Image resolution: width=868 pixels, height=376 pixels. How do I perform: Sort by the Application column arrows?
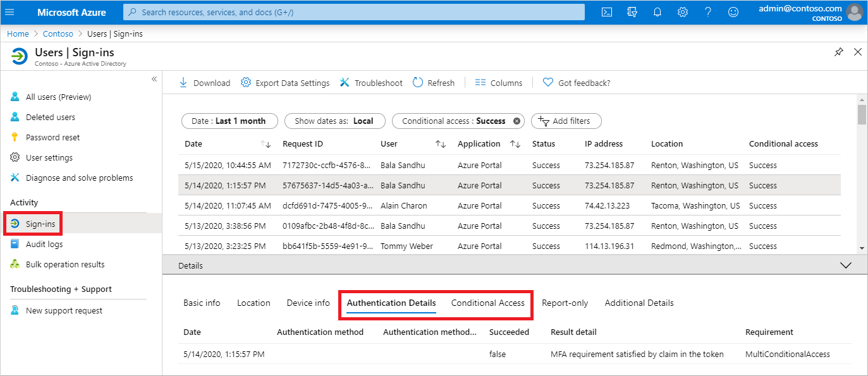[x=515, y=144]
